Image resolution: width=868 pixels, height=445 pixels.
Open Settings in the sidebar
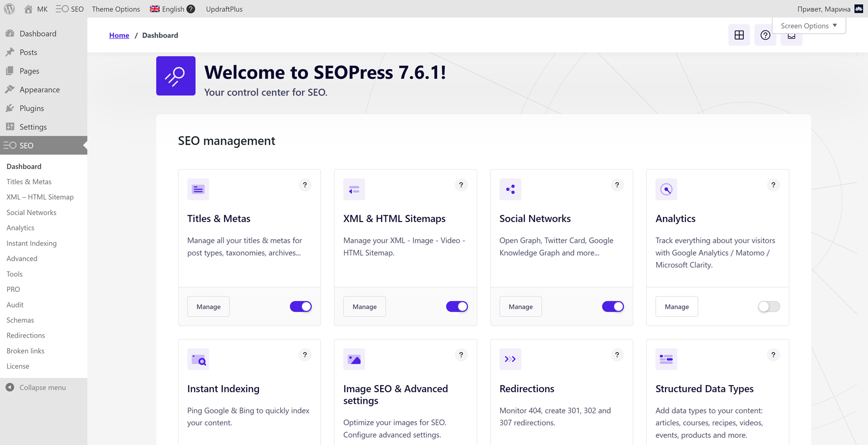(44, 126)
